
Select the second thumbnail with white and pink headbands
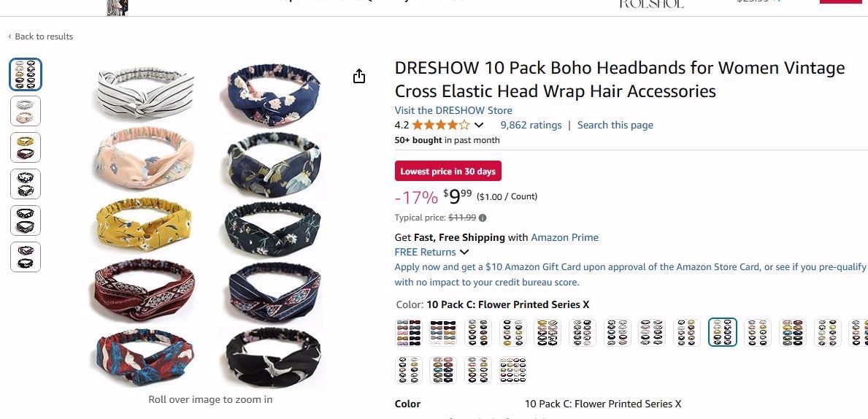click(x=26, y=111)
